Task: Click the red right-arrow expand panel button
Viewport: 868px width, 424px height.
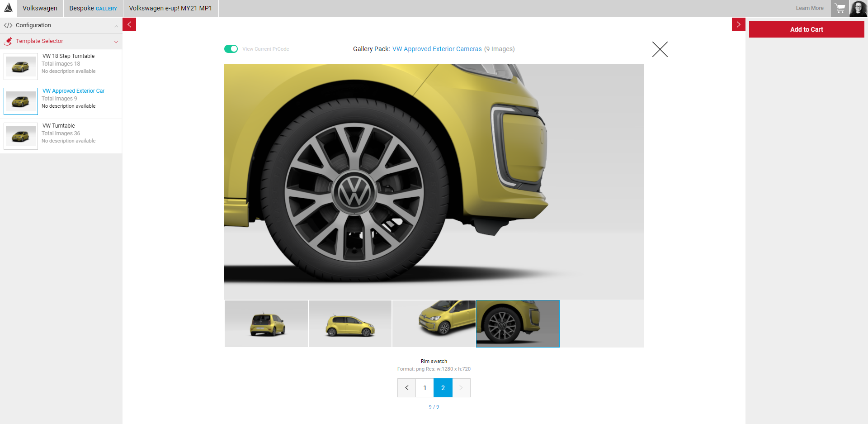Action: 739,24
